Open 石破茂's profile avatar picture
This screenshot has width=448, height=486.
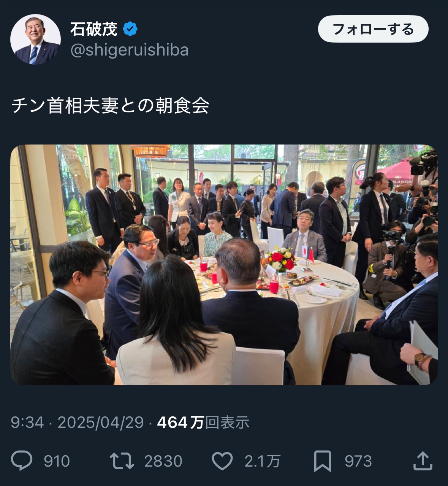click(x=35, y=39)
